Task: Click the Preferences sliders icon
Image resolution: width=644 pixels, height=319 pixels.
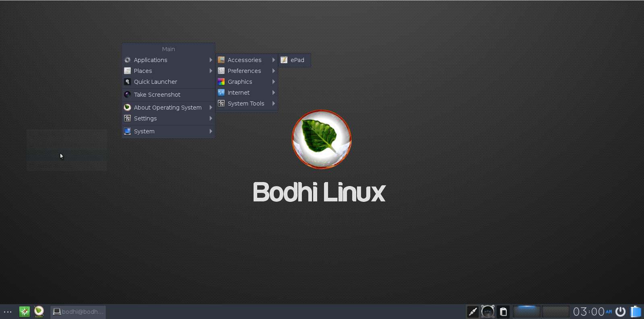Action: (x=221, y=71)
